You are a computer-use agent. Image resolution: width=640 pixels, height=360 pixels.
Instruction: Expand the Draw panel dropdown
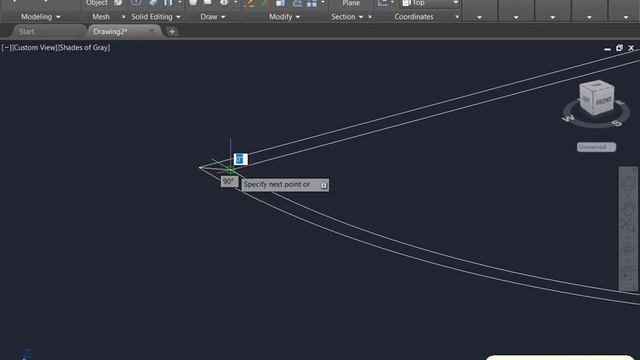213,17
